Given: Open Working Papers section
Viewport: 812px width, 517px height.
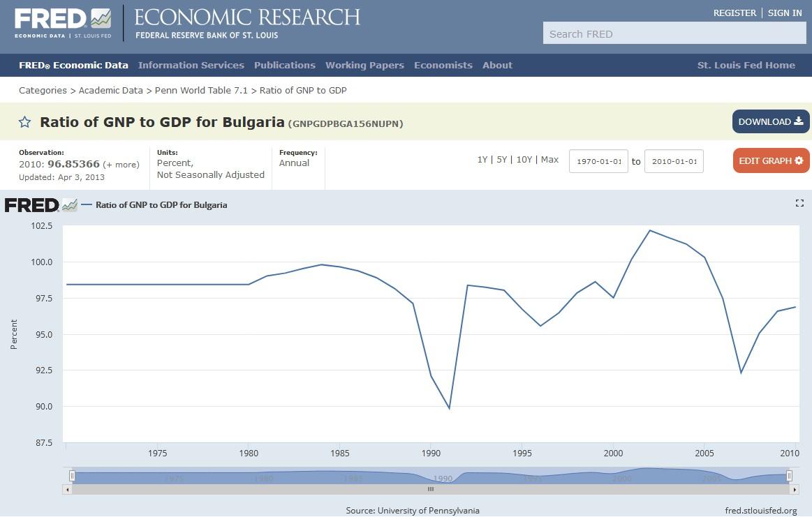Looking at the screenshot, I should coord(364,65).
